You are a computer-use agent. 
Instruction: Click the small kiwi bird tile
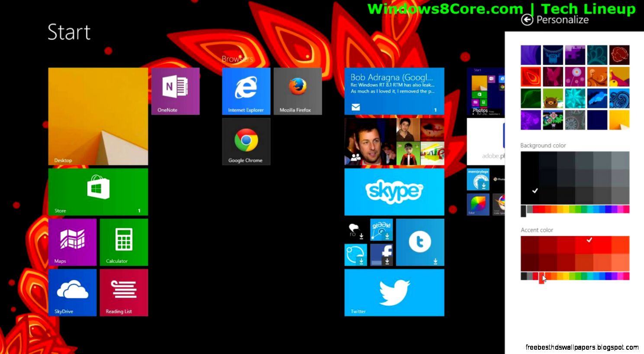pyautogui.click(x=356, y=230)
